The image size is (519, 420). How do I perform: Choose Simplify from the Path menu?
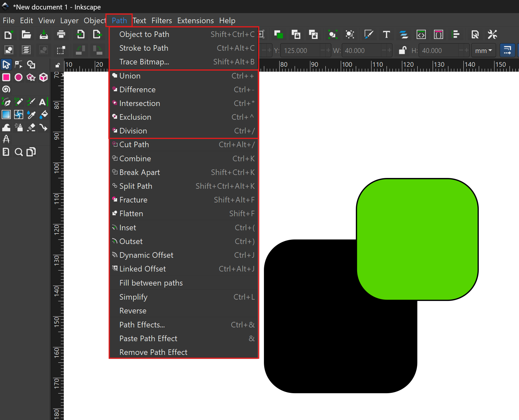[x=184, y=297]
